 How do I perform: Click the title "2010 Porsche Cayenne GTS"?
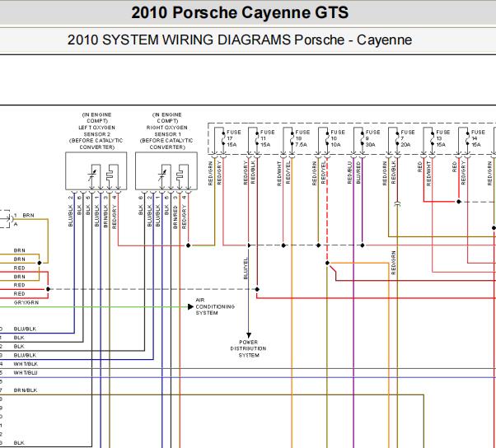(x=240, y=13)
